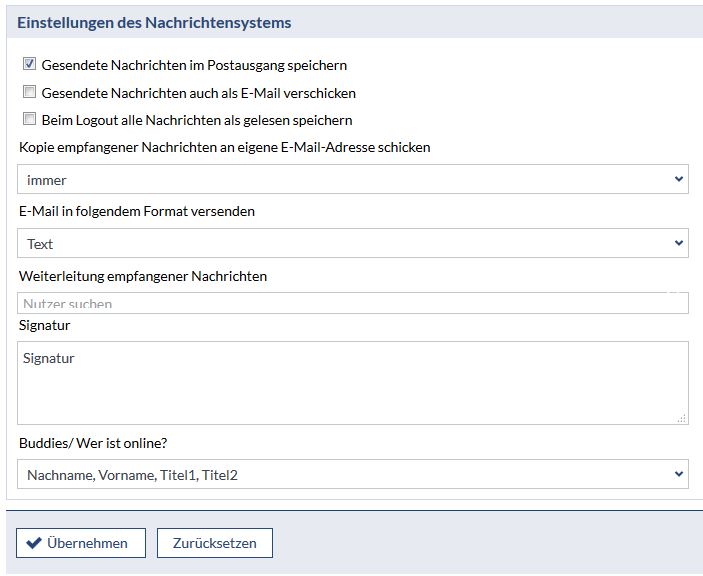Click the label Beim Logout alle Nachrichten als gelesen speichern

pyautogui.click(x=196, y=120)
